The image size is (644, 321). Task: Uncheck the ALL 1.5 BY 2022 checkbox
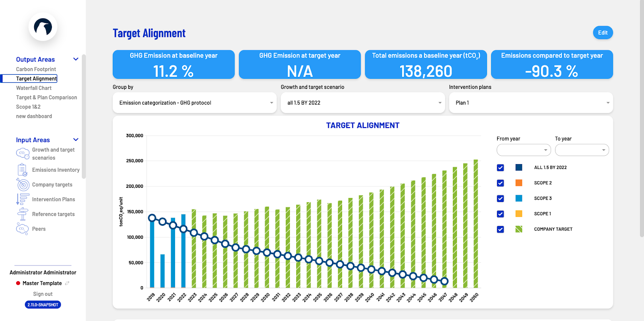[500, 168]
